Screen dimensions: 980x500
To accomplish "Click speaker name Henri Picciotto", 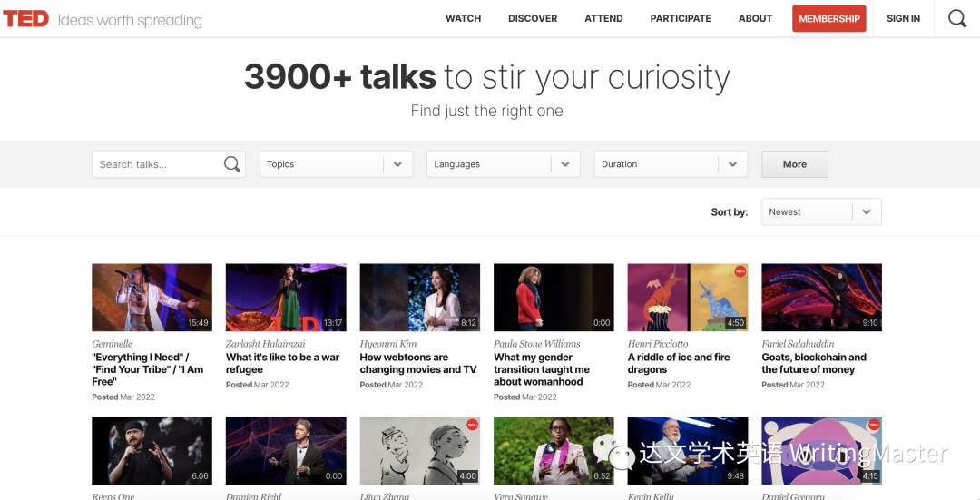I will [x=656, y=344].
